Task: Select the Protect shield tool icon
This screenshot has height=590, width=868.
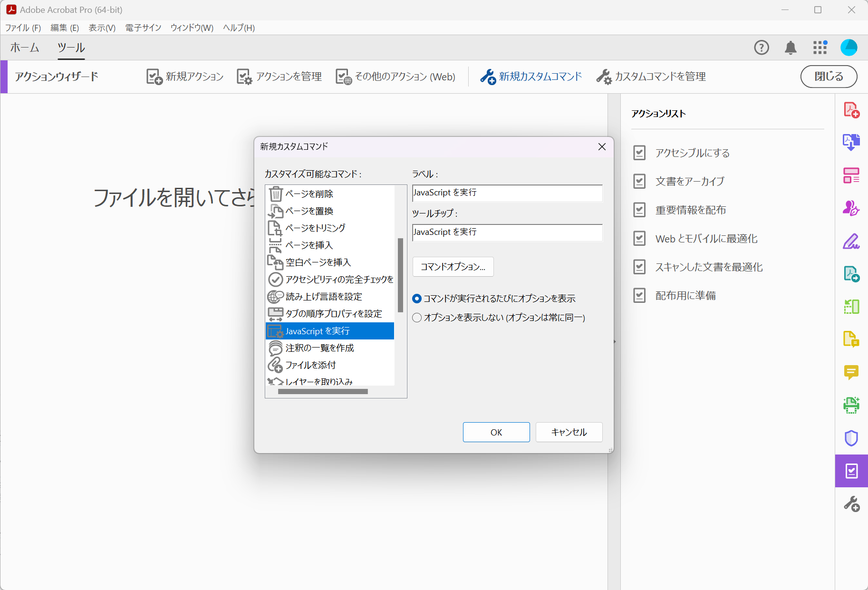Action: pos(852,438)
